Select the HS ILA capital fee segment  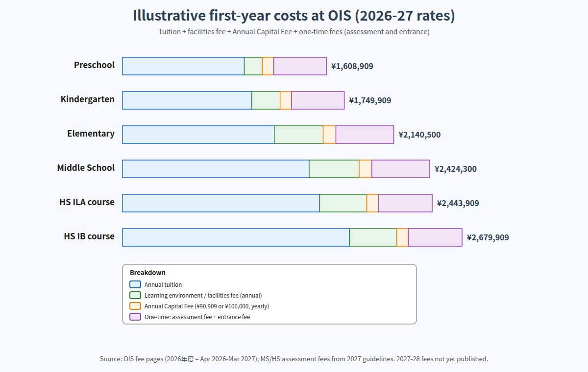pos(372,203)
